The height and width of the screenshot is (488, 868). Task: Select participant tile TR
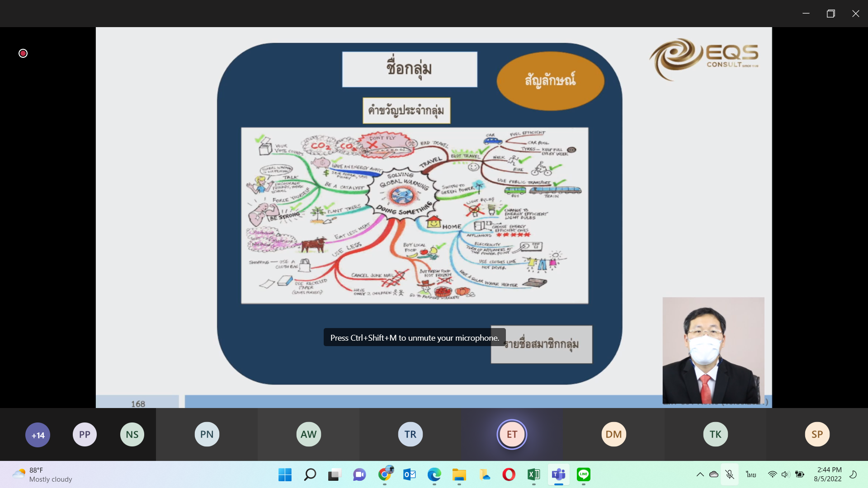(x=410, y=434)
